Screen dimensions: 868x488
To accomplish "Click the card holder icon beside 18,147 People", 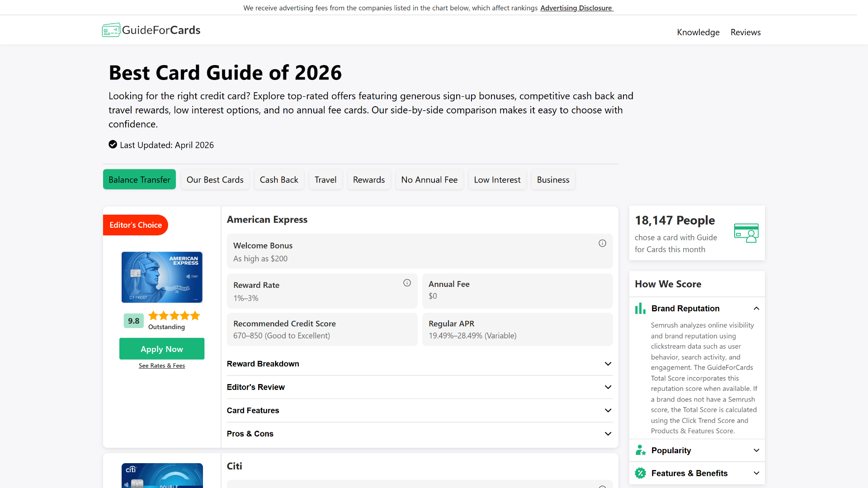I will coord(746,233).
